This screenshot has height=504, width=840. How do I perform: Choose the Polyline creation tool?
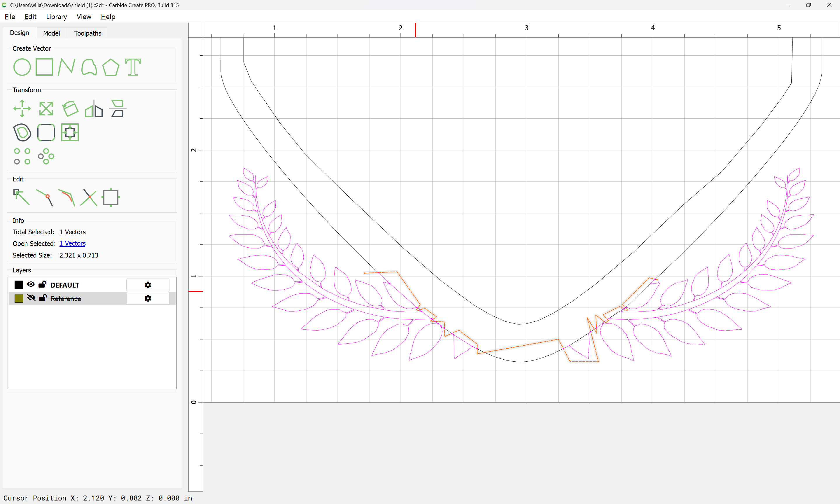[66, 67]
